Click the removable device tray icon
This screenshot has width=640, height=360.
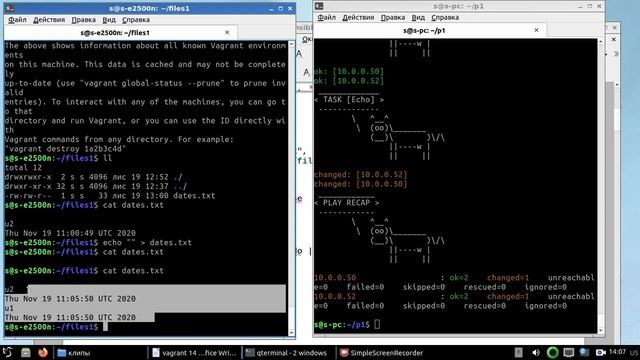(518, 353)
